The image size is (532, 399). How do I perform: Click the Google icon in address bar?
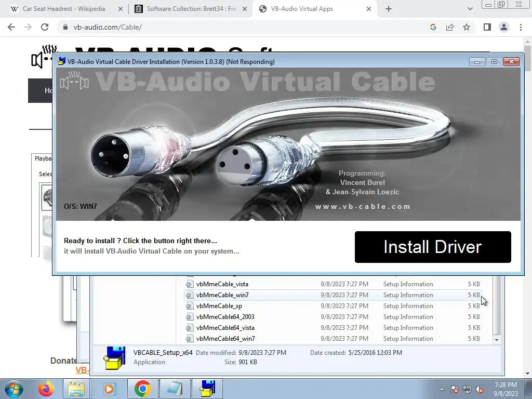(x=433, y=27)
